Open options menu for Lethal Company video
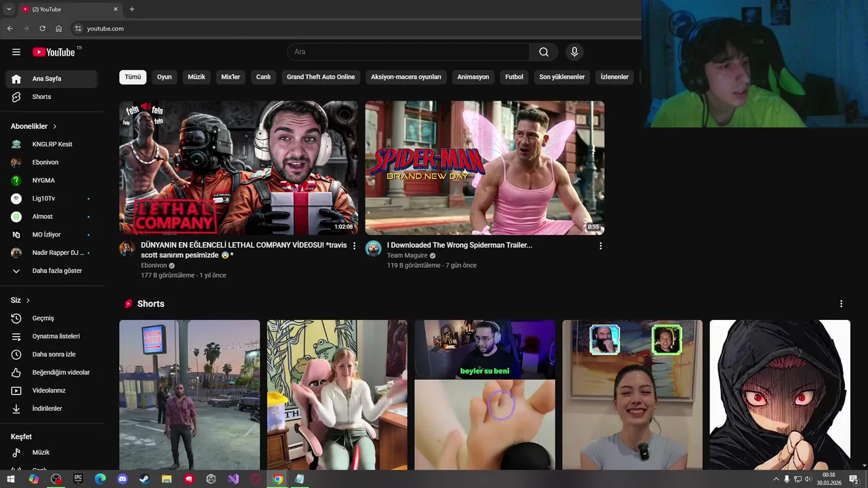 point(354,246)
